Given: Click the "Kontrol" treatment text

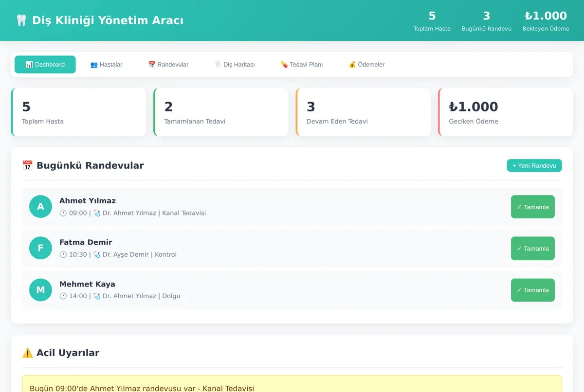Looking at the screenshot, I should pos(165,254).
